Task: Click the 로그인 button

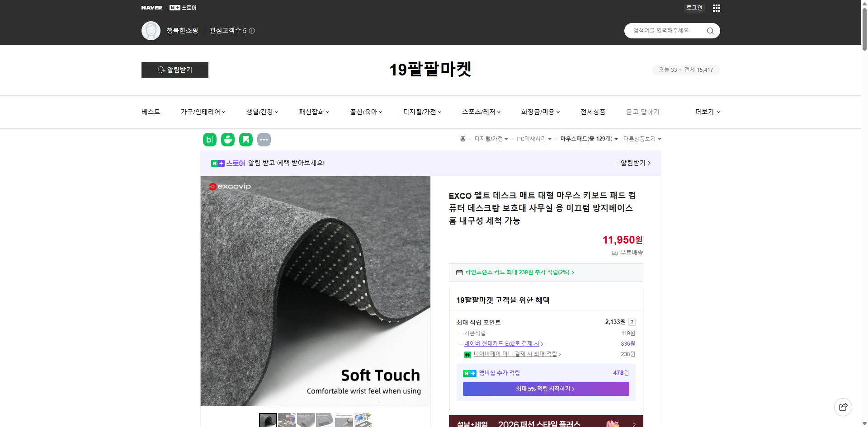Action: coord(693,8)
